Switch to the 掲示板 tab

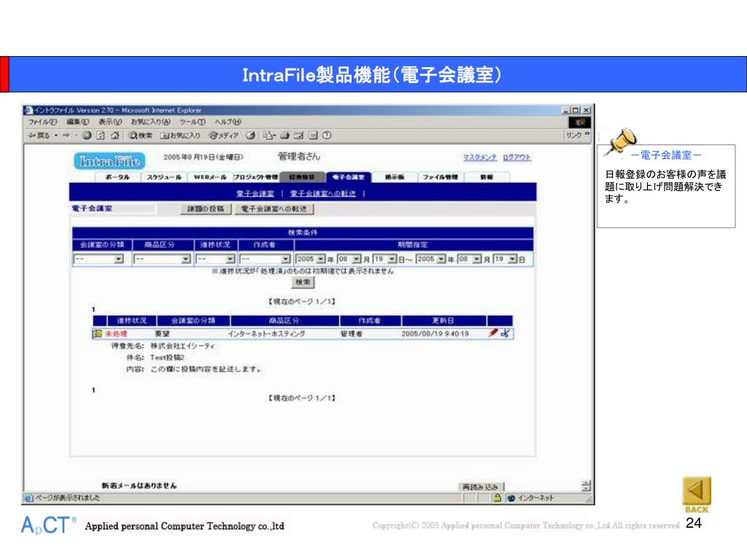tap(395, 177)
